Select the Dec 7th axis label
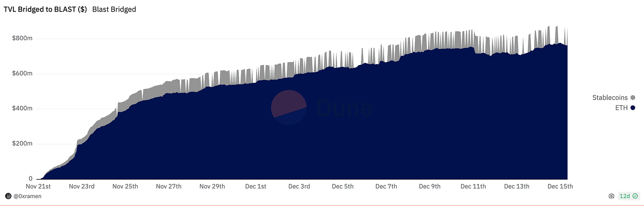This screenshot has width=644, height=206. (x=386, y=186)
